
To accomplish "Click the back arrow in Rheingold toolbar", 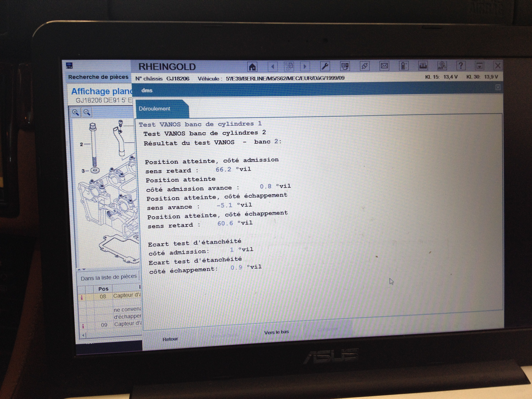I will coord(273,66).
